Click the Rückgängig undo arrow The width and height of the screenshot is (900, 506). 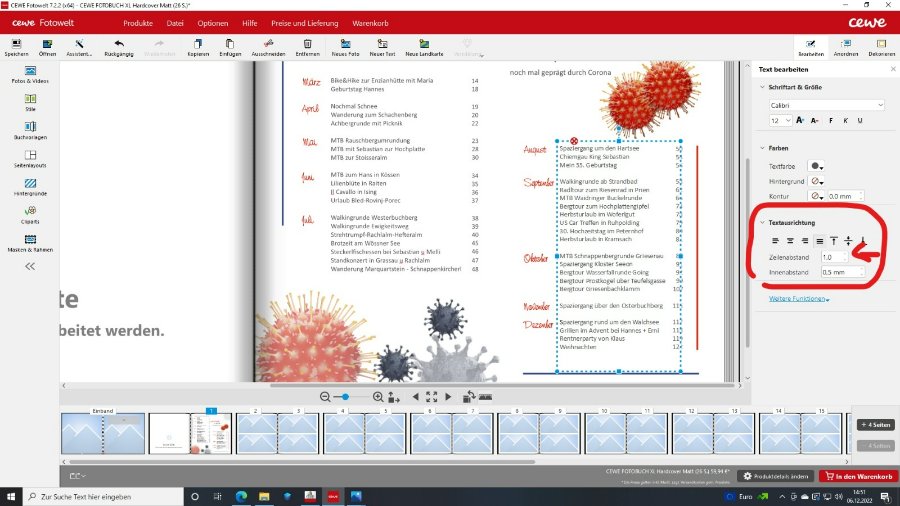[119, 43]
